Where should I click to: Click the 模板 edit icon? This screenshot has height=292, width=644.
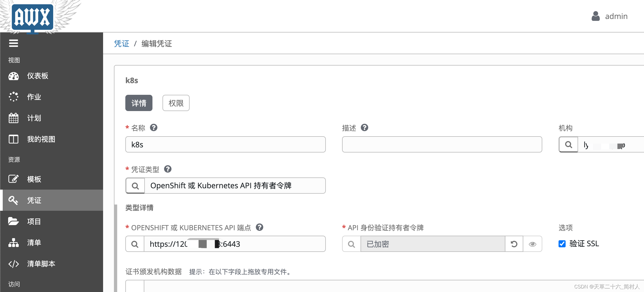[x=14, y=179]
